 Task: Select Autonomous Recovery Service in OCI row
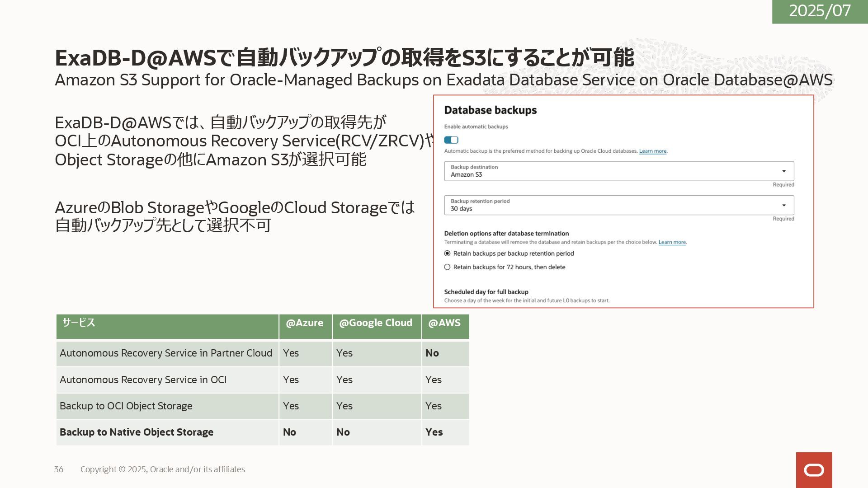pyautogui.click(x=263, y=380)
